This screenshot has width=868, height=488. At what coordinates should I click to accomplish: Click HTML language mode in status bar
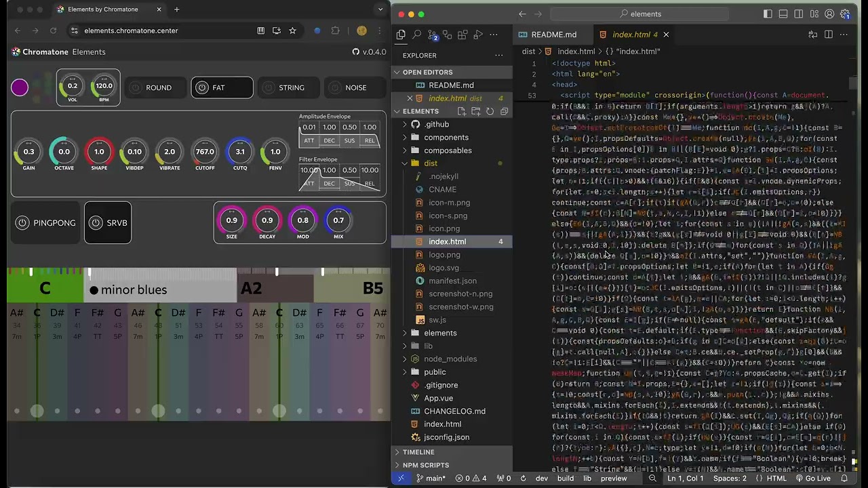coord(776,478)
